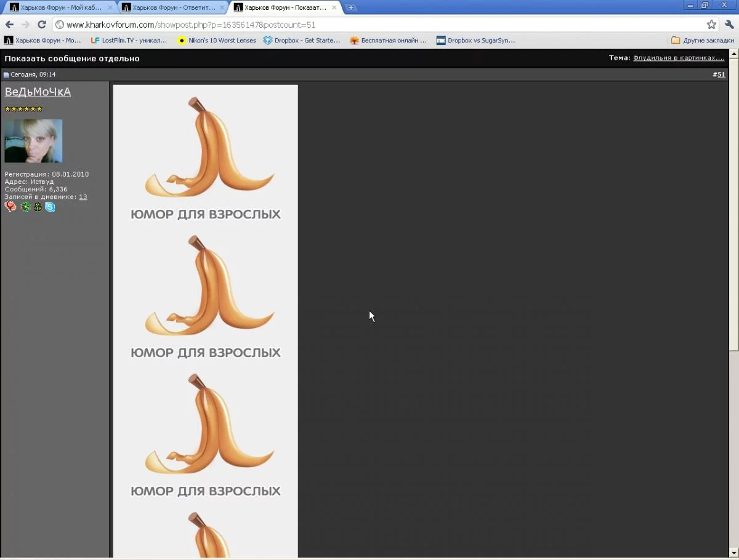Open the 'Dropbox vs SugarSyn...' bookmark
The height and width of the screenshot is (560, 739).
click(475, 40)
